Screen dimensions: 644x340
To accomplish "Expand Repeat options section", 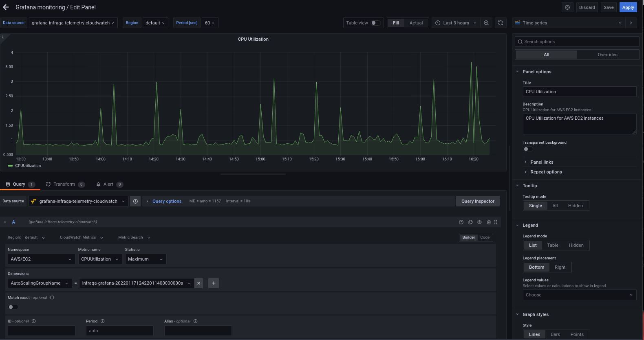I will [546, 172].
